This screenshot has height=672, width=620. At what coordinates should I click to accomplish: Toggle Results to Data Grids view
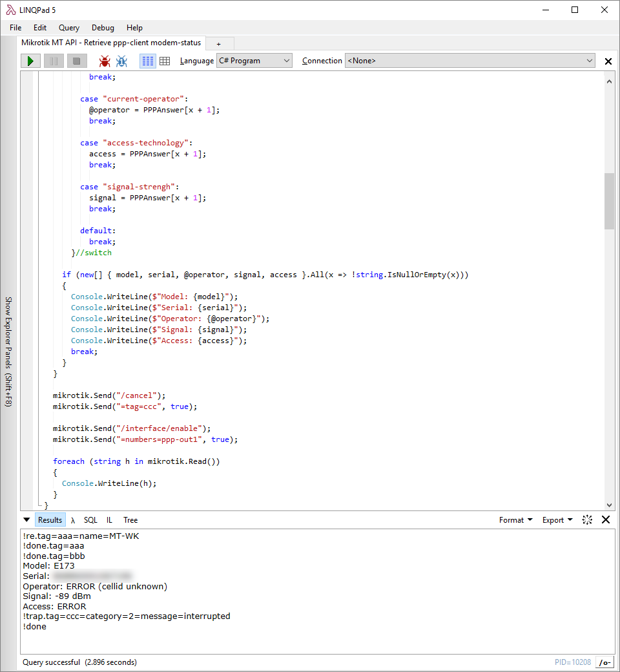point(165,61)
